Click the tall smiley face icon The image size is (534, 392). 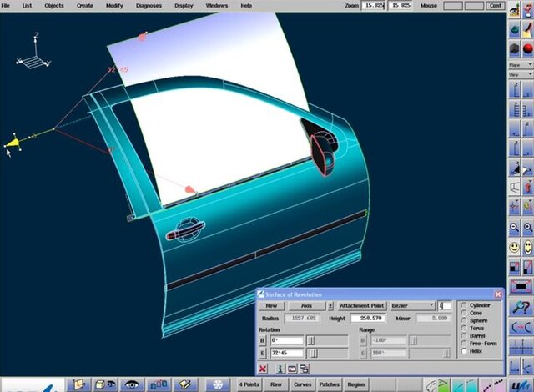coord(528,248)
